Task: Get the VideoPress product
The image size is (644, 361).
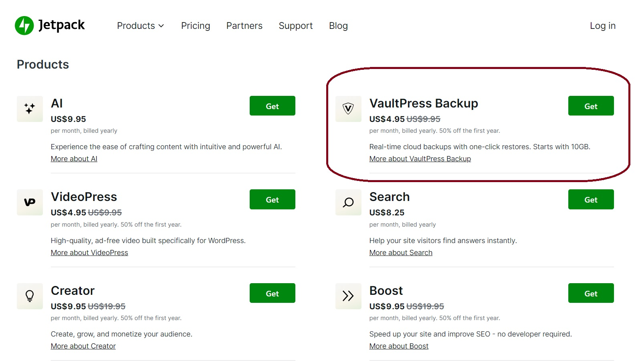Action: tap(272, 199)
